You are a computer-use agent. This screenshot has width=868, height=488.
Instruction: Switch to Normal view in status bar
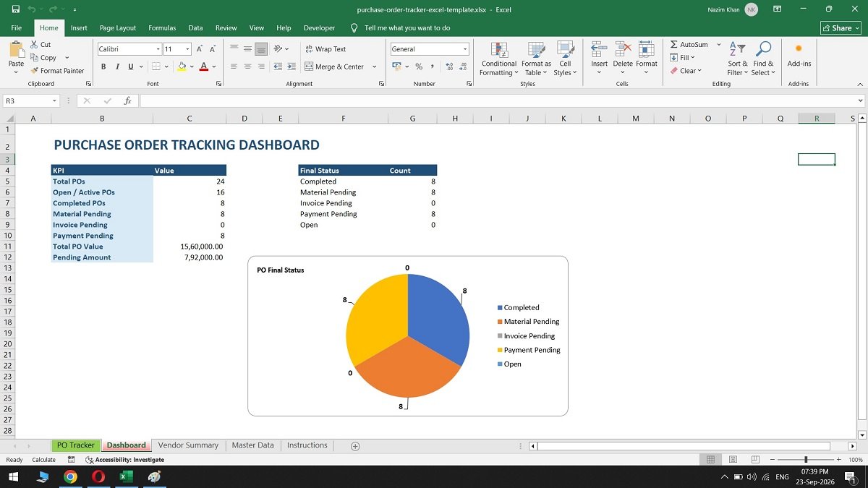(x=711, y=460)
